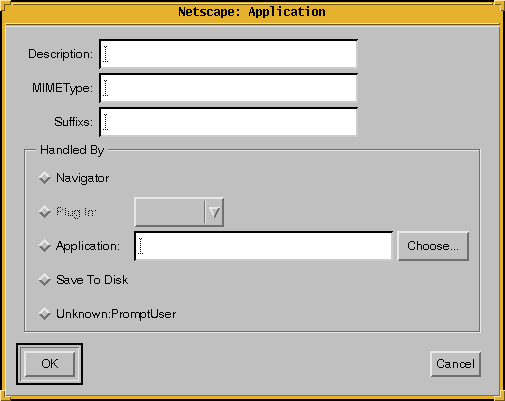Choose Save To Disk handling option
505x401 pixels.
click(44, 280)
